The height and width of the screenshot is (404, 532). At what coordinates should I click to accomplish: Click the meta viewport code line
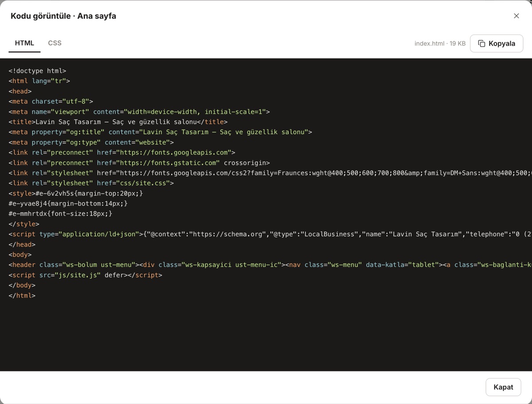[x=139, y=112]
